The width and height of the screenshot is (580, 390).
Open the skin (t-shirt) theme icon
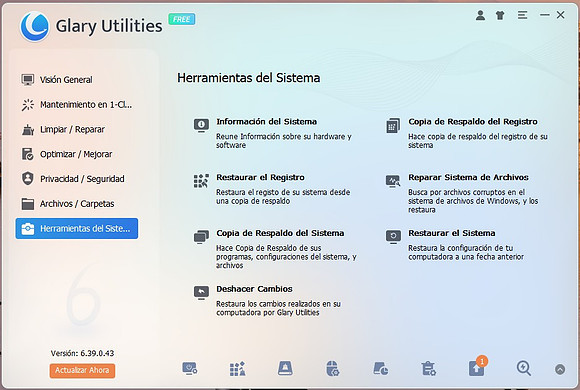point(500,15)
